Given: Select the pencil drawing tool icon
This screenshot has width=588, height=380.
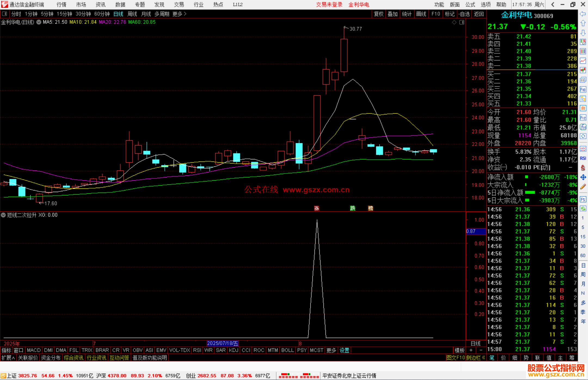Looking at the screenshot, I should click(x=583, y=187).
